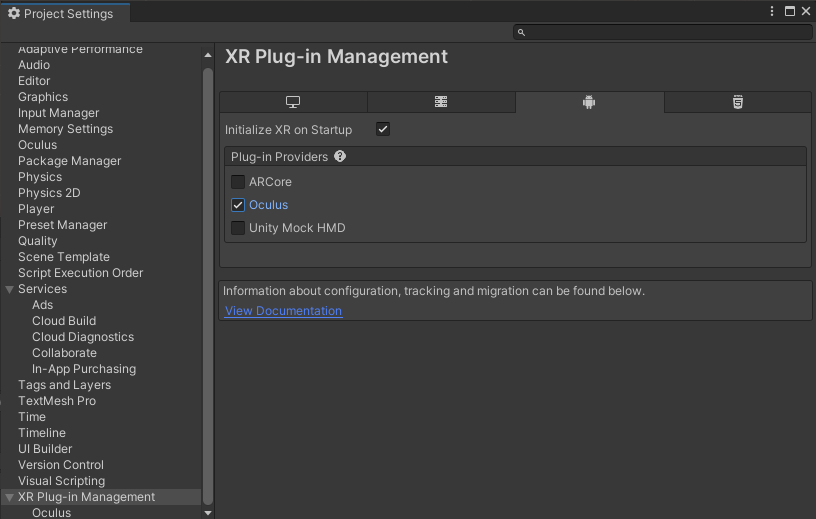
Task: Open the window options kebab menu
Action: [x=772, y=11]
